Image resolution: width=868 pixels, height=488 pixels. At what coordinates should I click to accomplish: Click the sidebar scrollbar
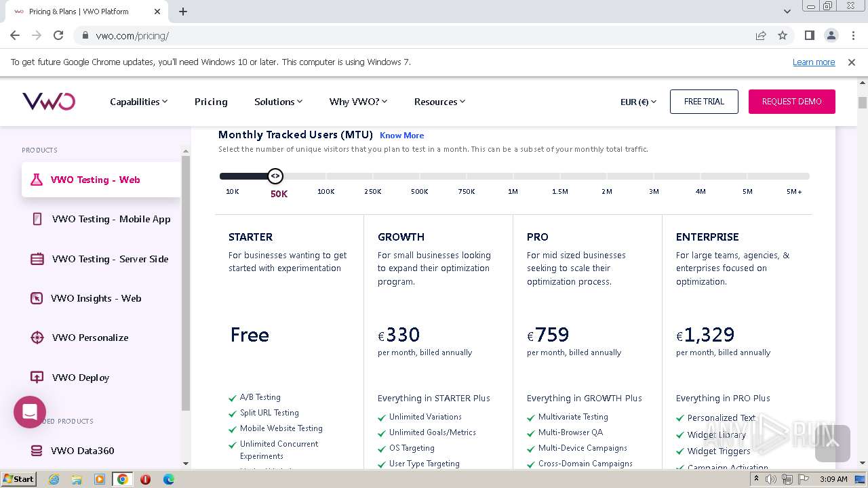(x=186, y=282)
